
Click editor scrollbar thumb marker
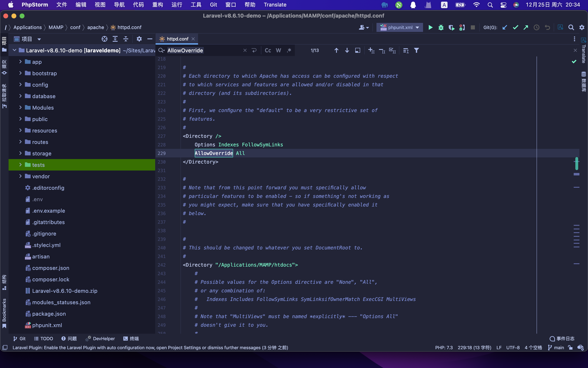[577, 164]
